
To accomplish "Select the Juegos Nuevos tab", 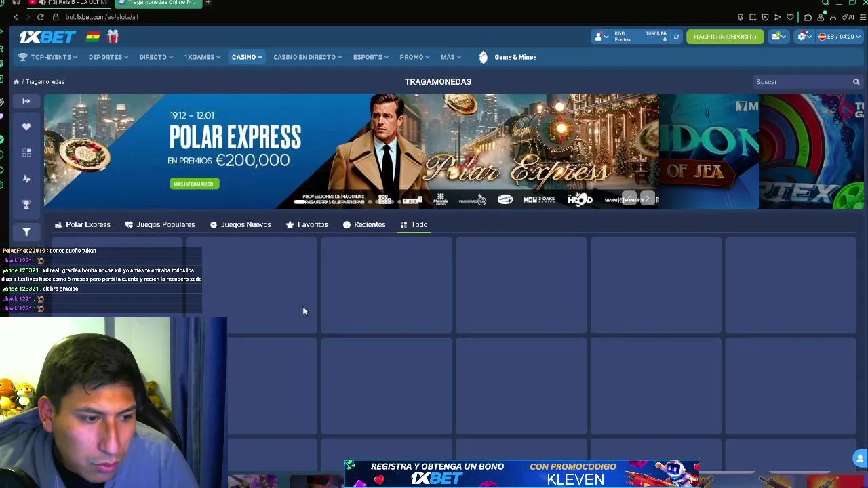I will tap(240, 225).
